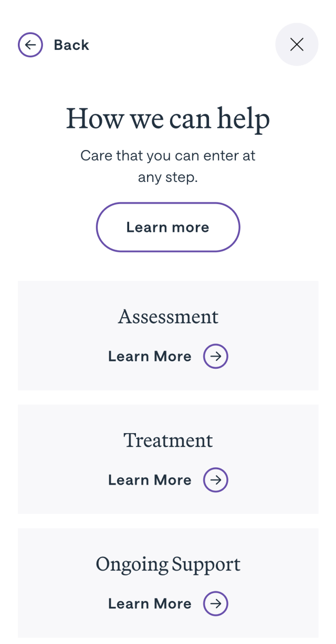Select the Ongoing Support card title
Image resolution: width=336 pixels, height=644 pixels.
pos(168,564)
